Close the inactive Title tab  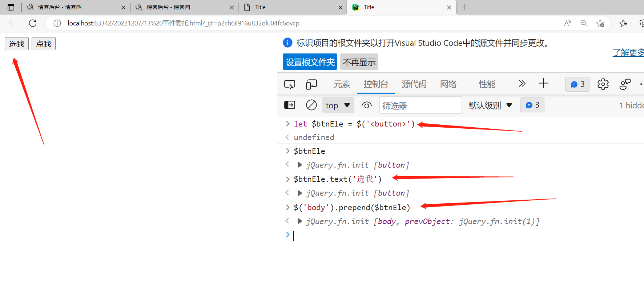tap(340, 7)
